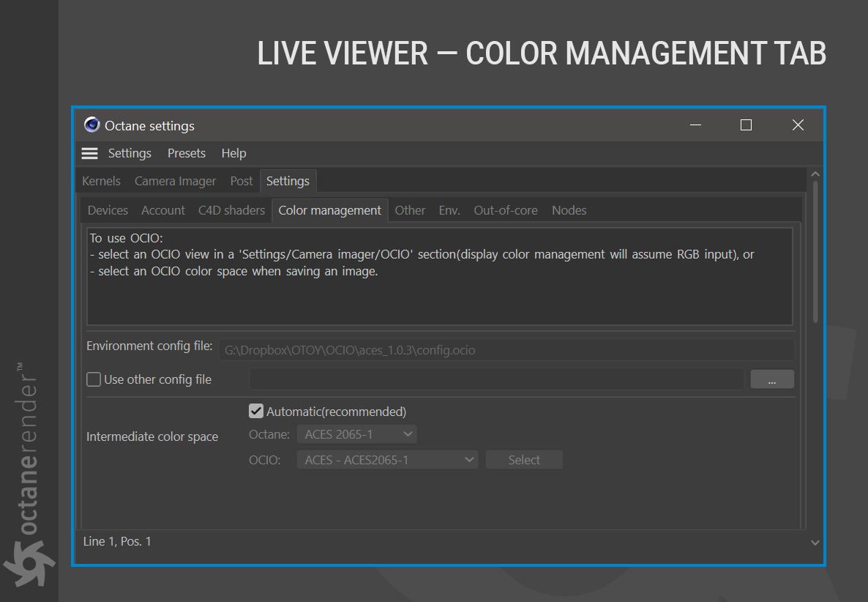Screen dimensions: 868x602
Task: Open the Presets menu
Action: click(x=187, y=153)
